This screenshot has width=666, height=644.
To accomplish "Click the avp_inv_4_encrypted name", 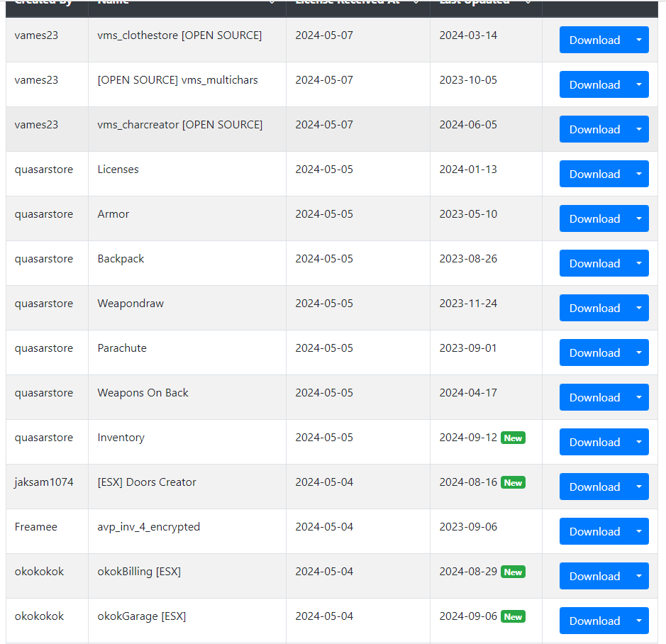I will click(149, 527).
